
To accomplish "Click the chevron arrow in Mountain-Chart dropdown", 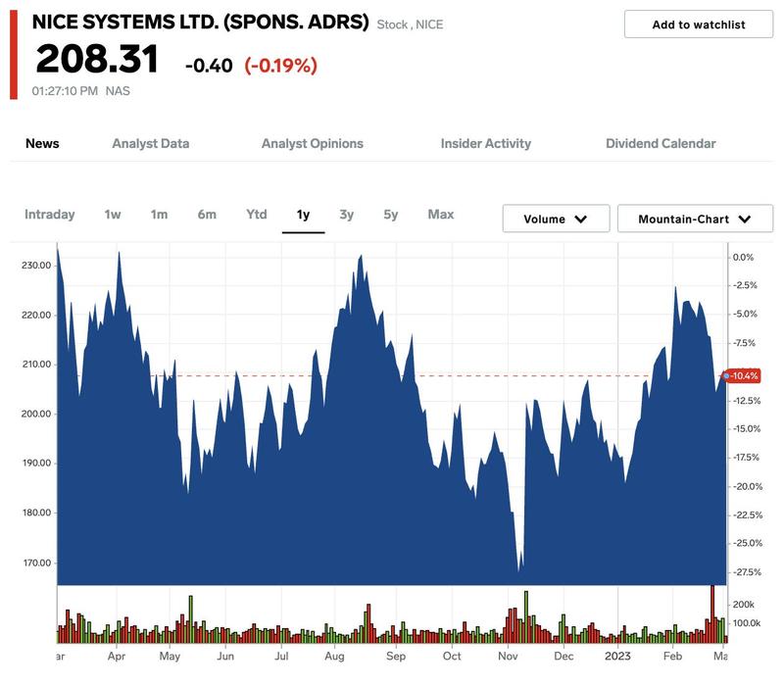I will (743, 220).
